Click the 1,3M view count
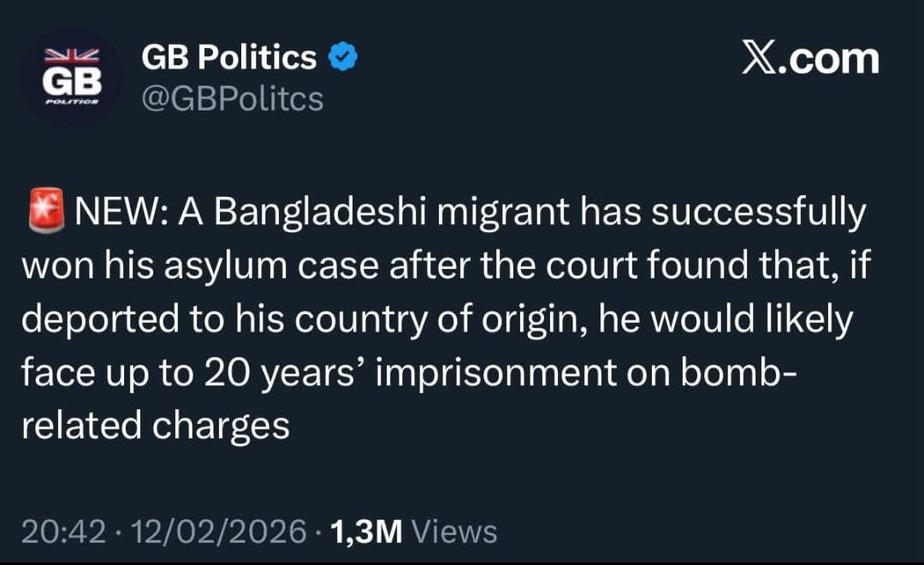This screenshot has height=565, width=924. click(x=366, y=532)
